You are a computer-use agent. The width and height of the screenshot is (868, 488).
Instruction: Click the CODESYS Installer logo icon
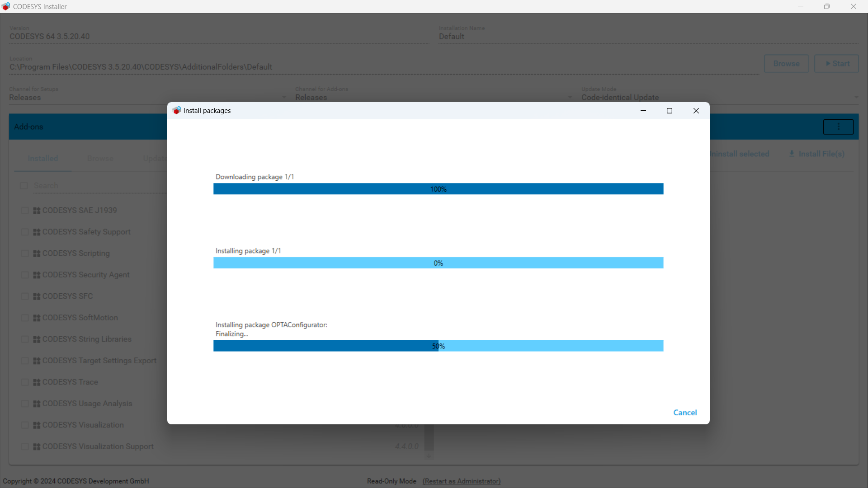click(x=6, y=6)
